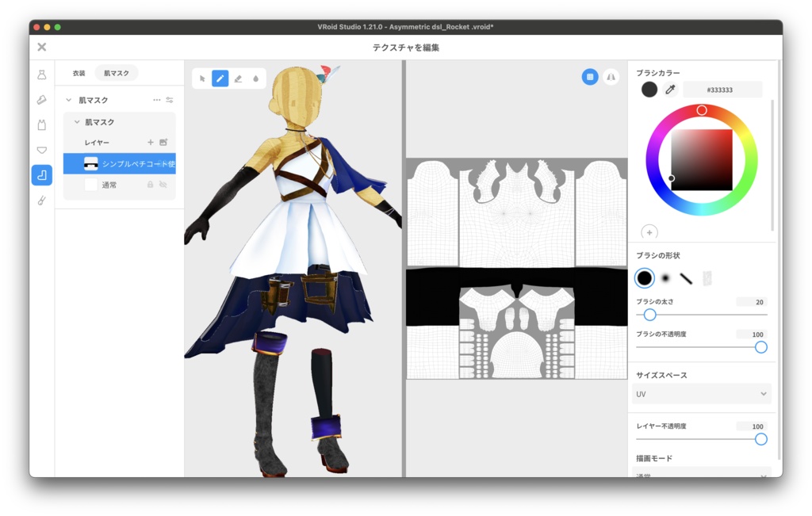Pick a color with the eyedropper

(670, 89)
